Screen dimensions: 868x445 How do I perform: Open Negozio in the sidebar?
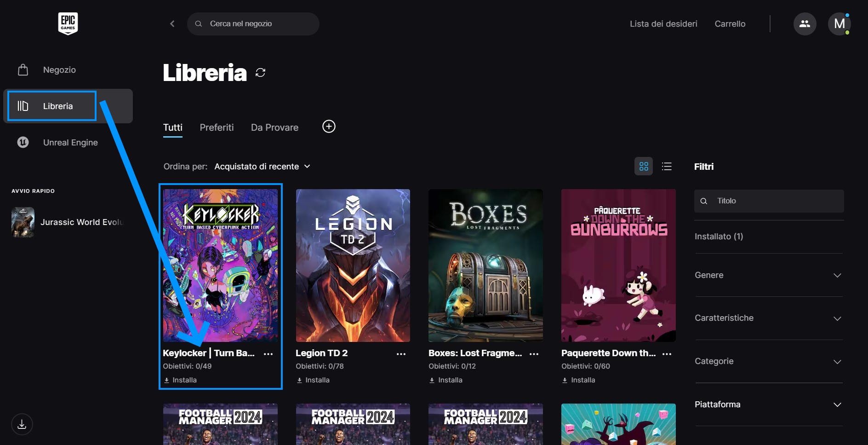[x=68, y=69]
